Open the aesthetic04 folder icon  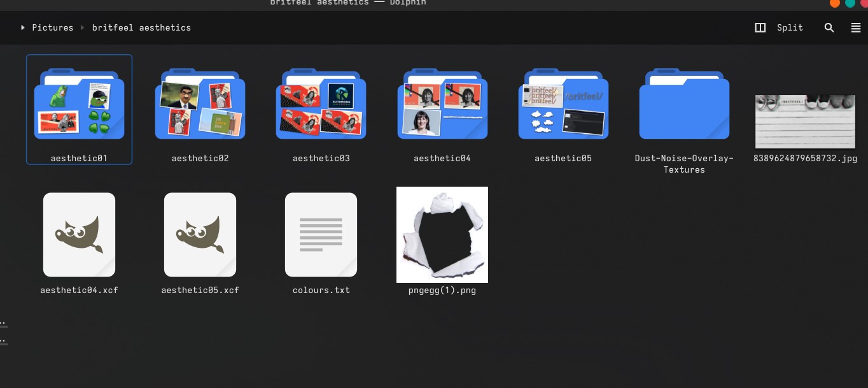442,103
